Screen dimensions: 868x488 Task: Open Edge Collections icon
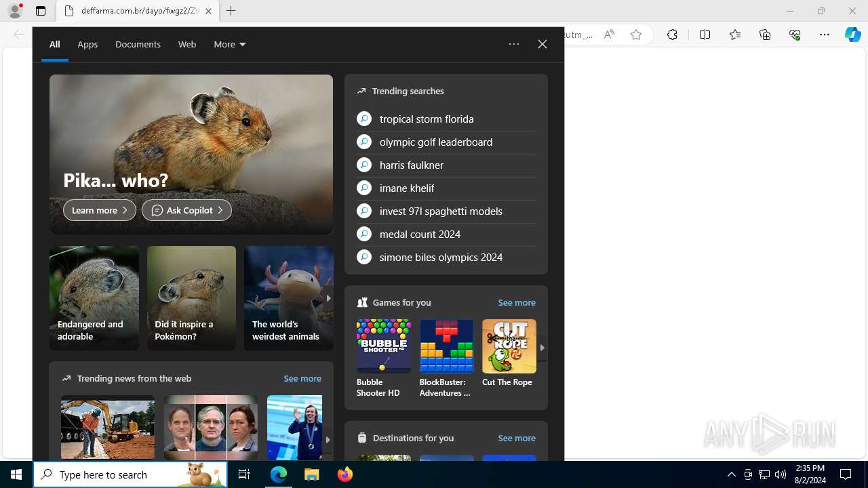(x=765, y=35)
